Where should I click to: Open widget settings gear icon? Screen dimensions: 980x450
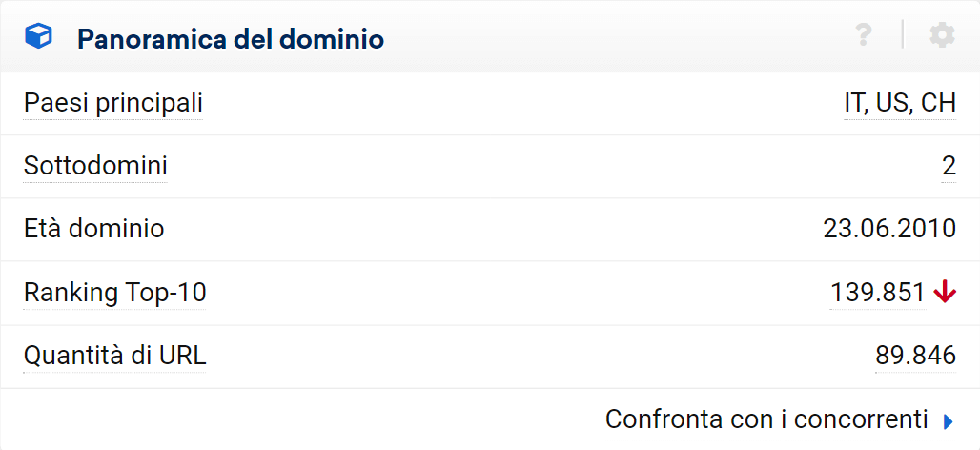point(942,36)
